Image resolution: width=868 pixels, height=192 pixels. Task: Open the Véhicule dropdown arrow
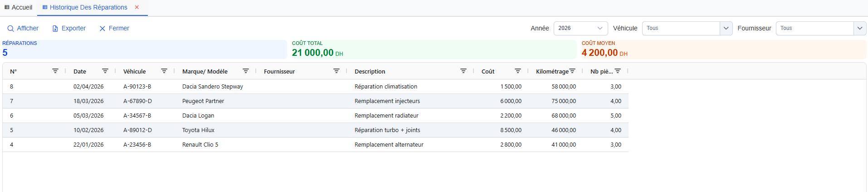pos(726,28)
